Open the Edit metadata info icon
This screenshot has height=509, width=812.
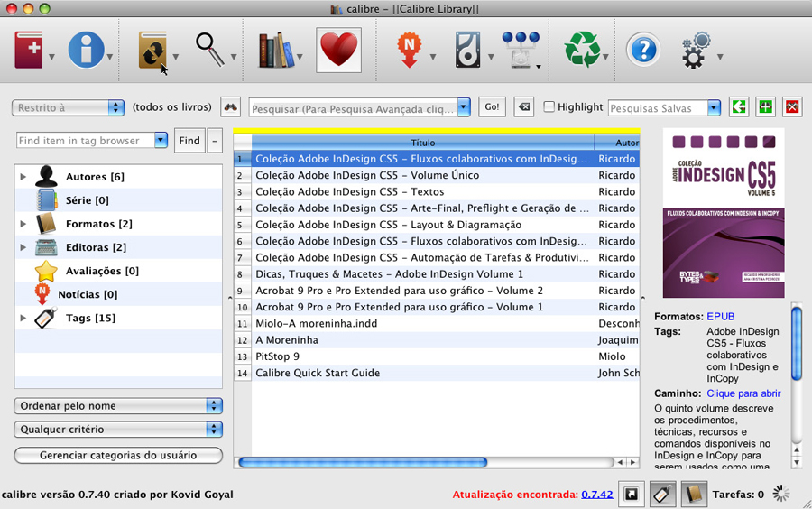point(86,50)
